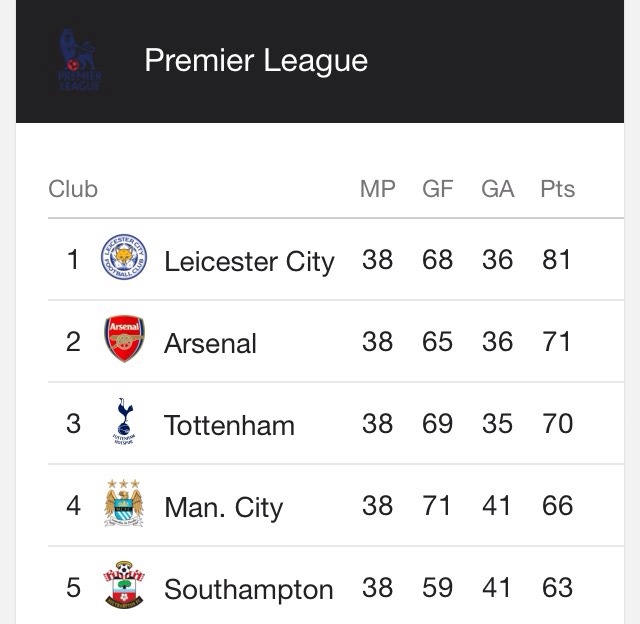
Task: Select Leicester City's 81 points value
Action: pyautogui.click(x=556, y=260)
